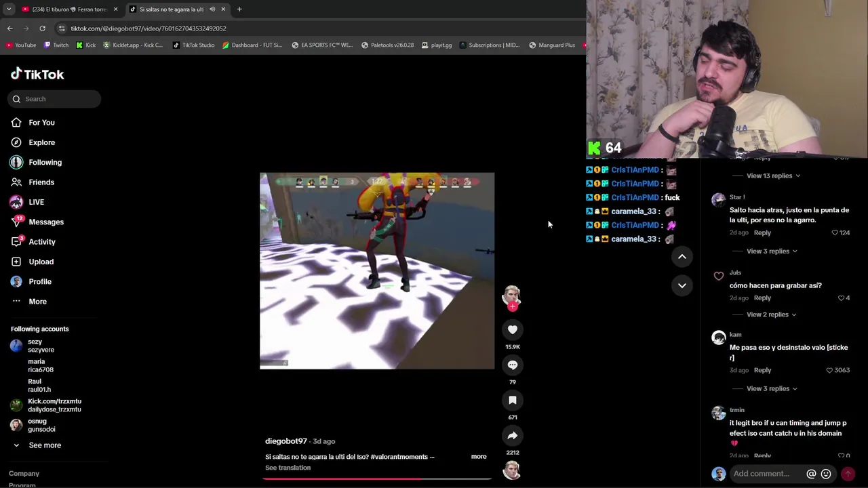868x488 pixels.
Task: Click the TikTok logo
Action: coord(37,74)
